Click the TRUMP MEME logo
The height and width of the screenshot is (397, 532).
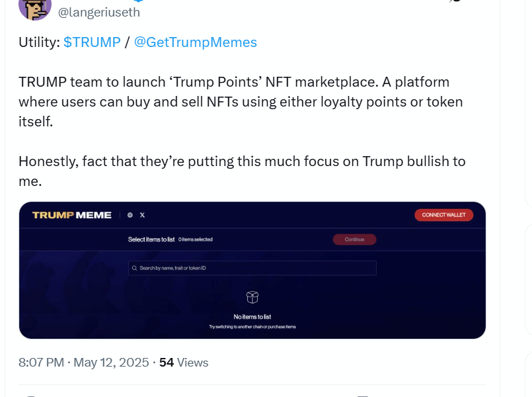click(72, 215)
